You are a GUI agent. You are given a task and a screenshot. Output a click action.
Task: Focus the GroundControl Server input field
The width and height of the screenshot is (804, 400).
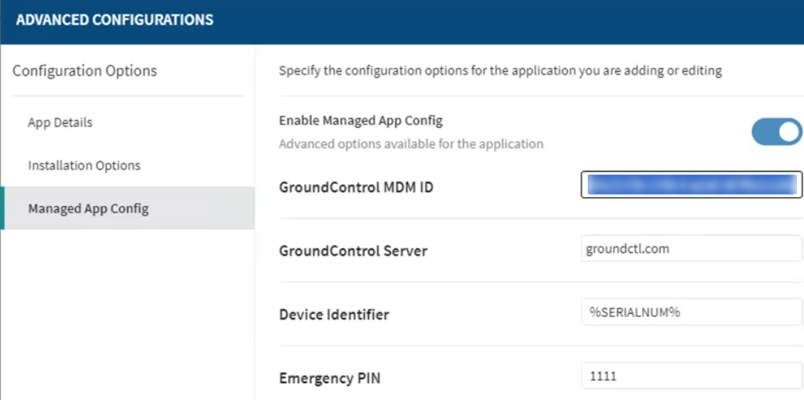(691, 249)
